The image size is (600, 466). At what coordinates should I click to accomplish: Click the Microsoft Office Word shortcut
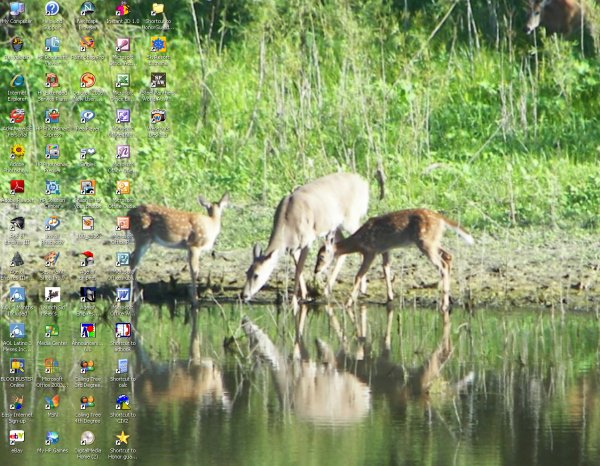pyautogui.click(x=122, y=295)
